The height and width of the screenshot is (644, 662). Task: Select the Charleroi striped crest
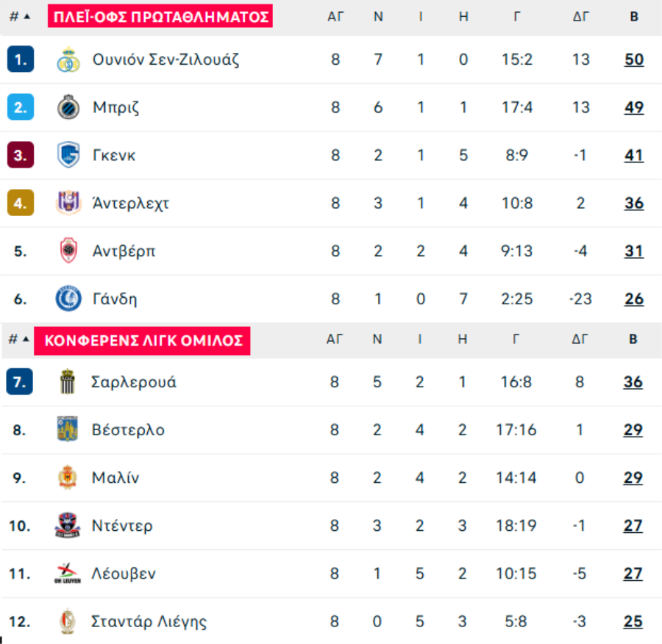point(67,382)
